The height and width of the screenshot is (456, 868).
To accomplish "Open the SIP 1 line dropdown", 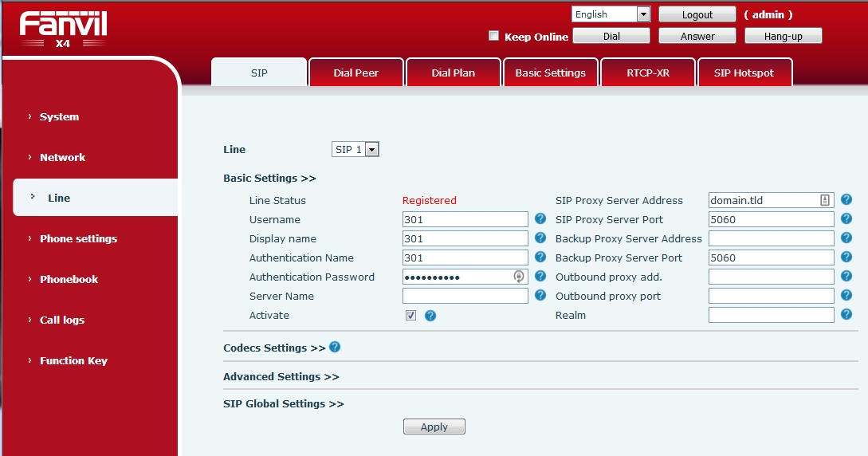I will coord(355,150).
